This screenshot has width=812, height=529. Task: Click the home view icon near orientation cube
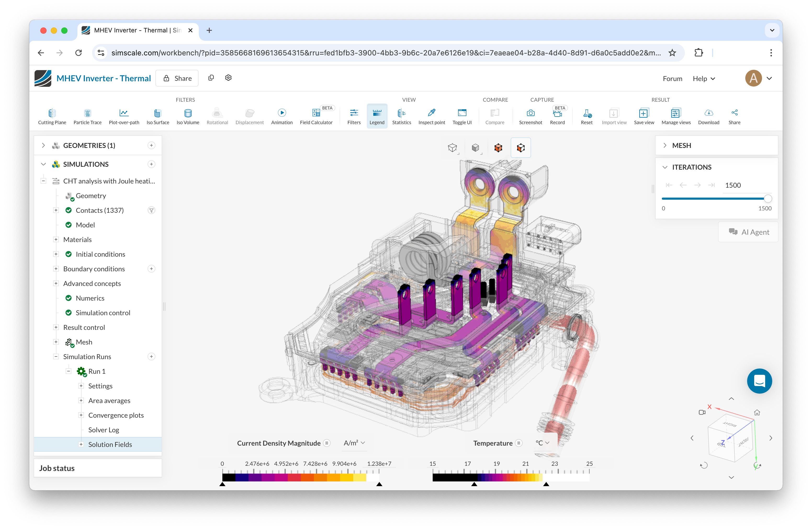tap(757, 412)
